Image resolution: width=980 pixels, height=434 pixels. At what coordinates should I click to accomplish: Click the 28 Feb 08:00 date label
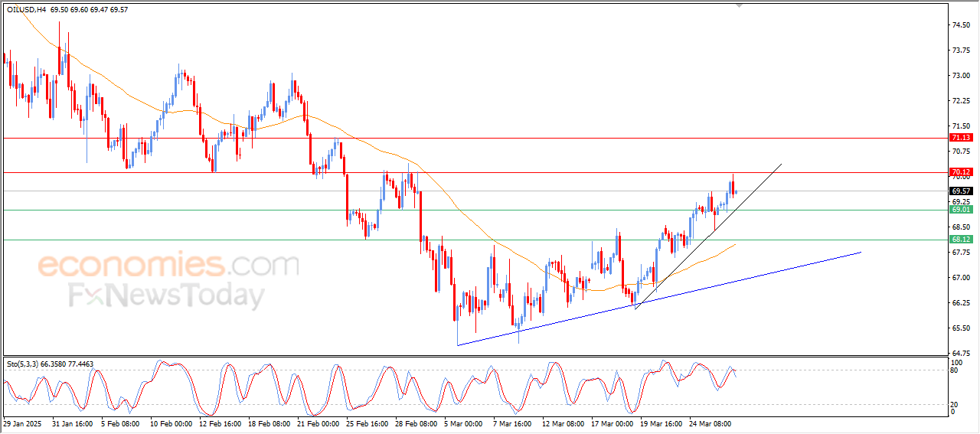click(416, 423)
